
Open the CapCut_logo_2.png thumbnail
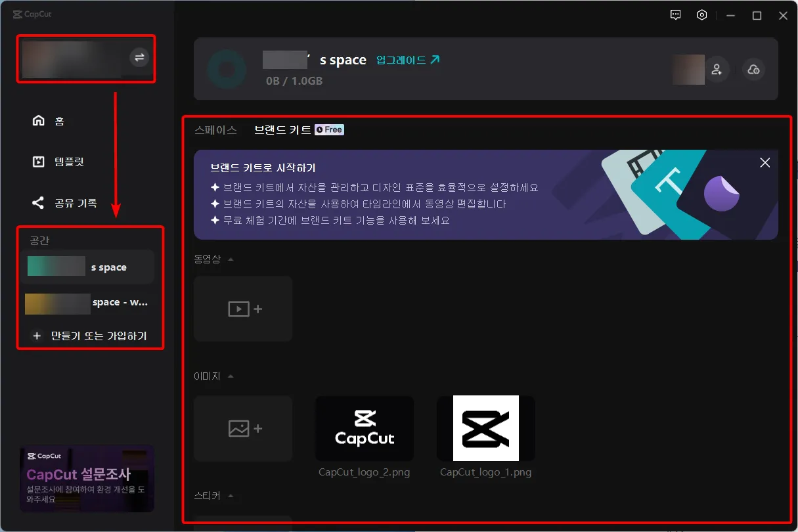coord(365,428)
